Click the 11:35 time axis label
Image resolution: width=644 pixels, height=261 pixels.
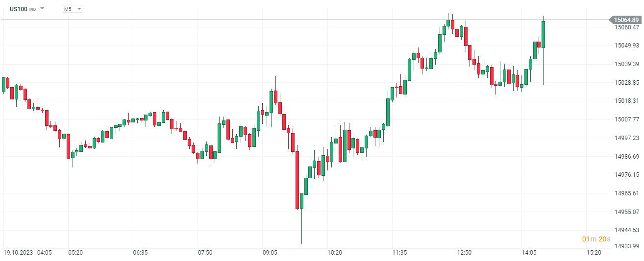pyautogui.click(x=399, y=253)
